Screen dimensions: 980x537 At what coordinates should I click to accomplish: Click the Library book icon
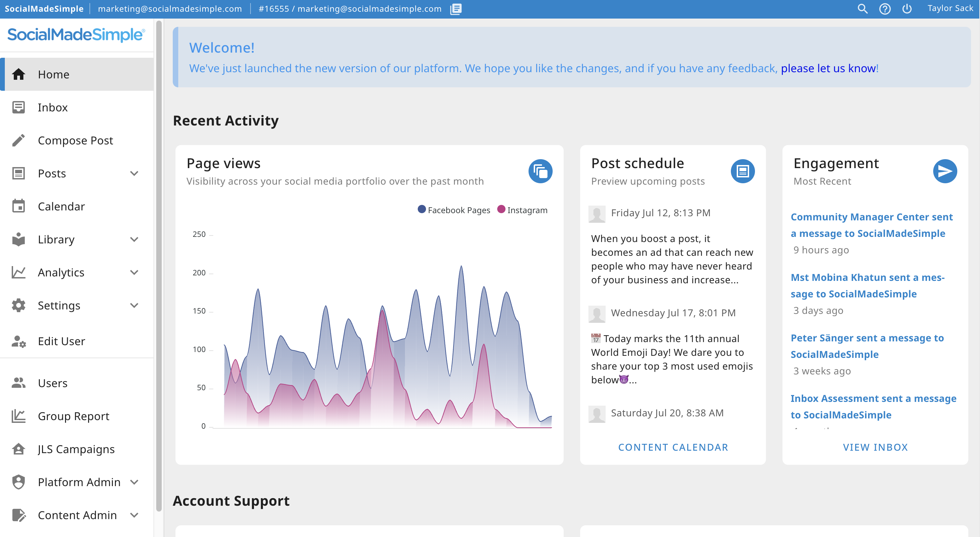18,239
